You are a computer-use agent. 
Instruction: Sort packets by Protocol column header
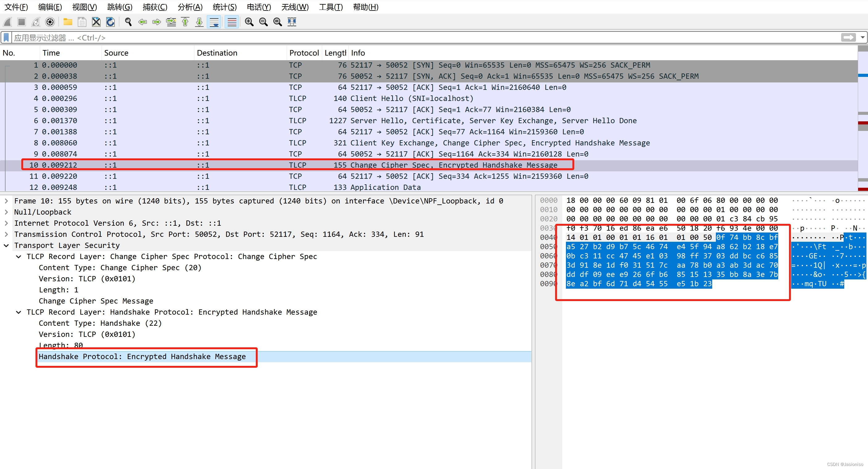304,53
